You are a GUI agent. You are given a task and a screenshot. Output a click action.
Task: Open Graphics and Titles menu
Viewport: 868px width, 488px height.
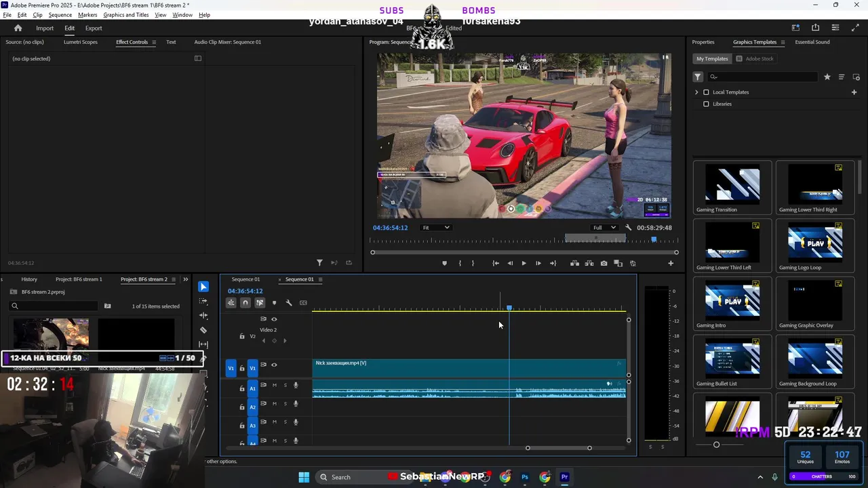126,15
